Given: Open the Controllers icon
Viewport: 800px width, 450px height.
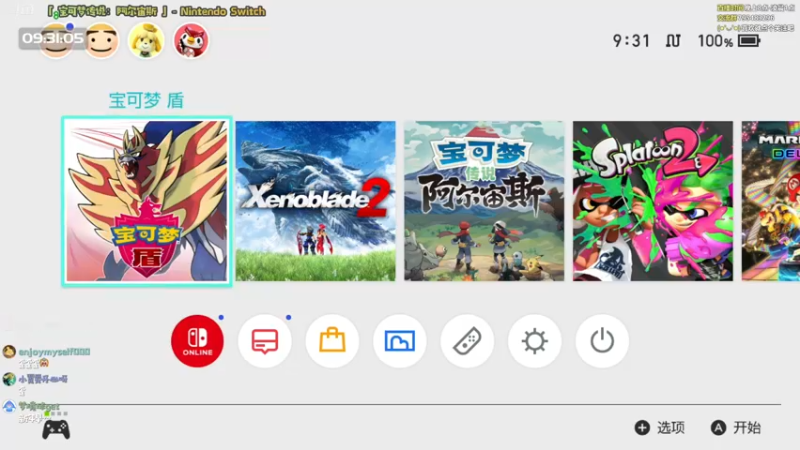Looking at the screenshot, I should click(x=467, y=341).
